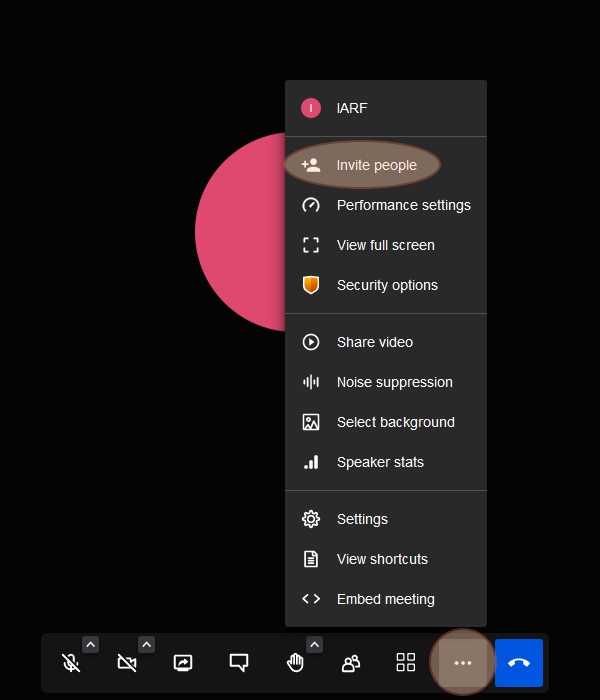Start screen sharing from the toolbar
Image resolution: width=600 pixels, height=700 pixels.
183,663
